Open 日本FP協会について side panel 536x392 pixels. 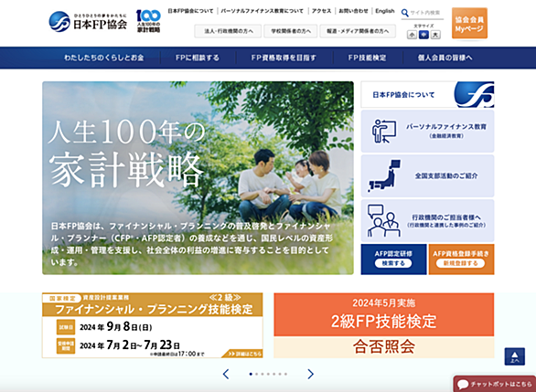pos(427,95)
